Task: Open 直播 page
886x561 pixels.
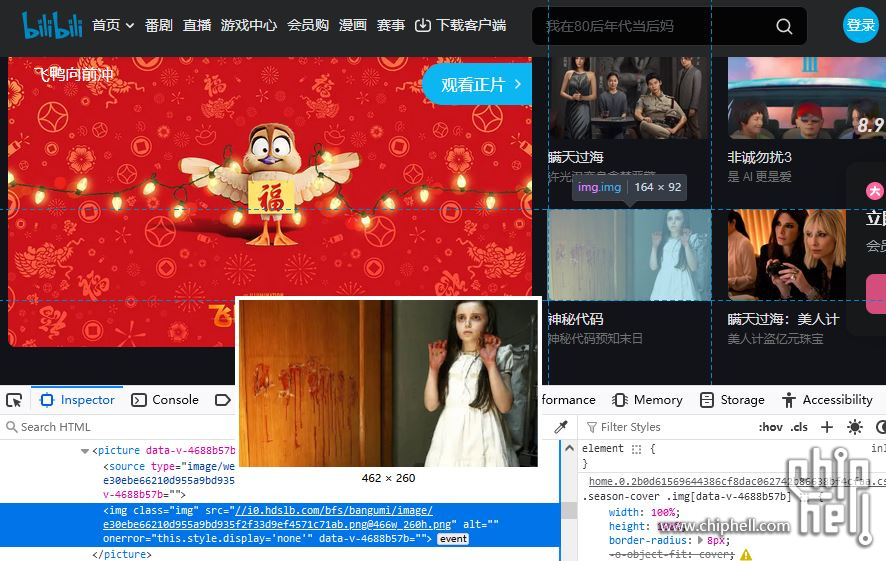Action: (197, 25)
